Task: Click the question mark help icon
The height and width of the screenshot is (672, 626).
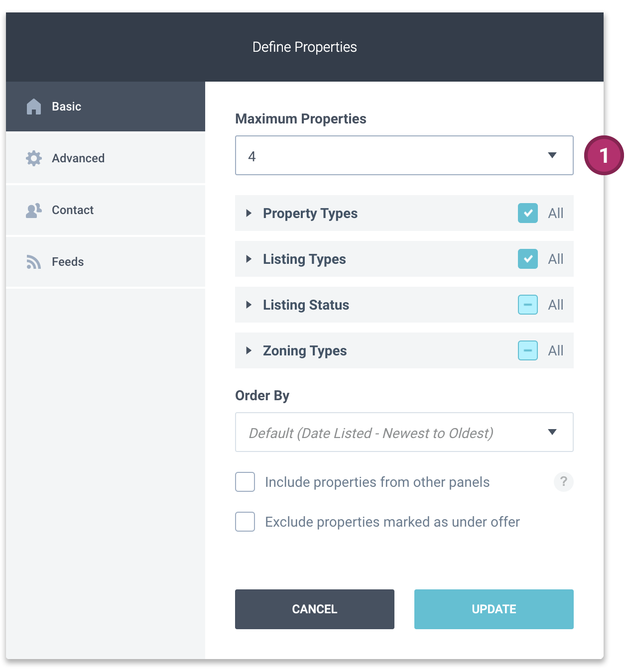Action: [563, 482]
